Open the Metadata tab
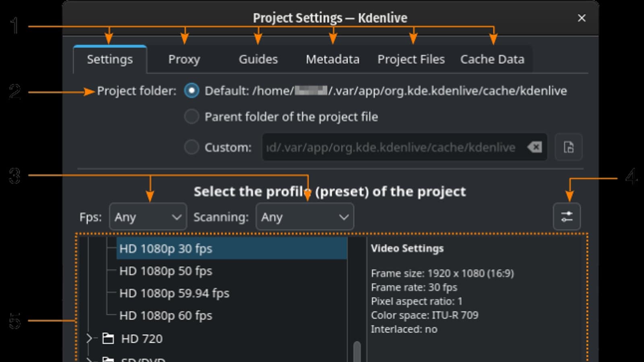Viewport: 644px width, 362px height. [332, 59]
